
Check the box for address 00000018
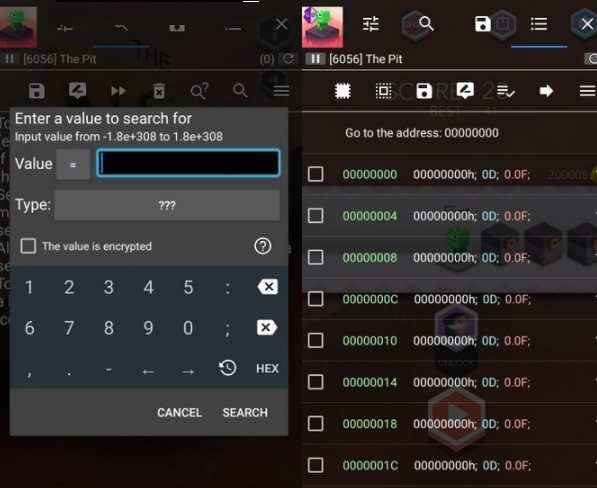point(316,423)
